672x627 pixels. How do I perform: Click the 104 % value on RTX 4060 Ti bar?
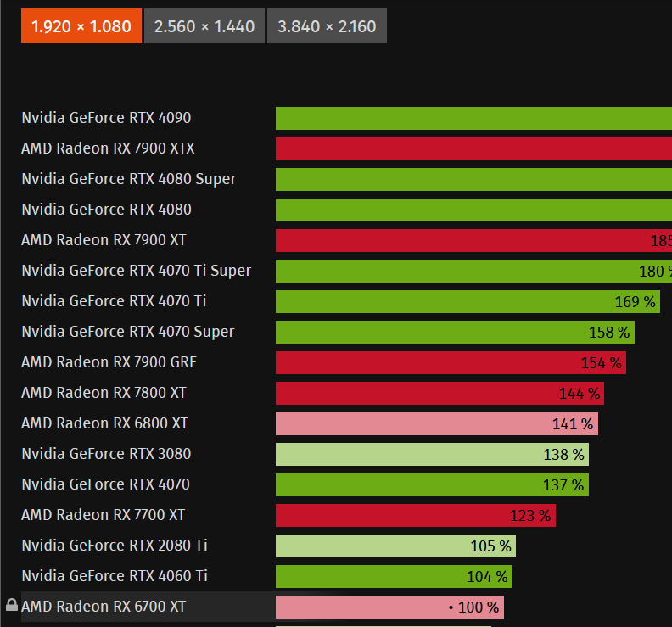coord(487,577)
